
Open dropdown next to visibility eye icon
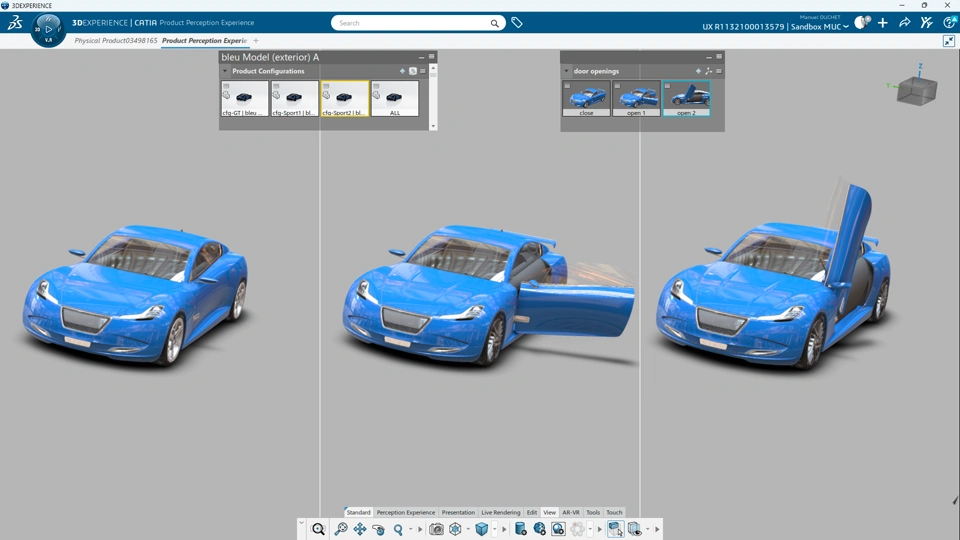(x=648, y=529)
